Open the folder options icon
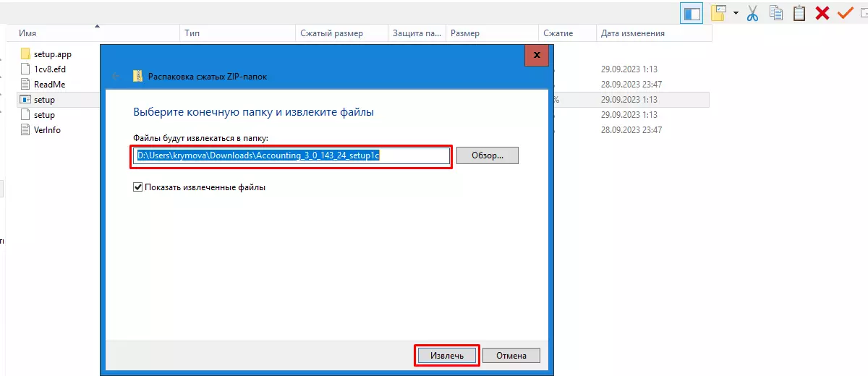 (x=718, y=13)
